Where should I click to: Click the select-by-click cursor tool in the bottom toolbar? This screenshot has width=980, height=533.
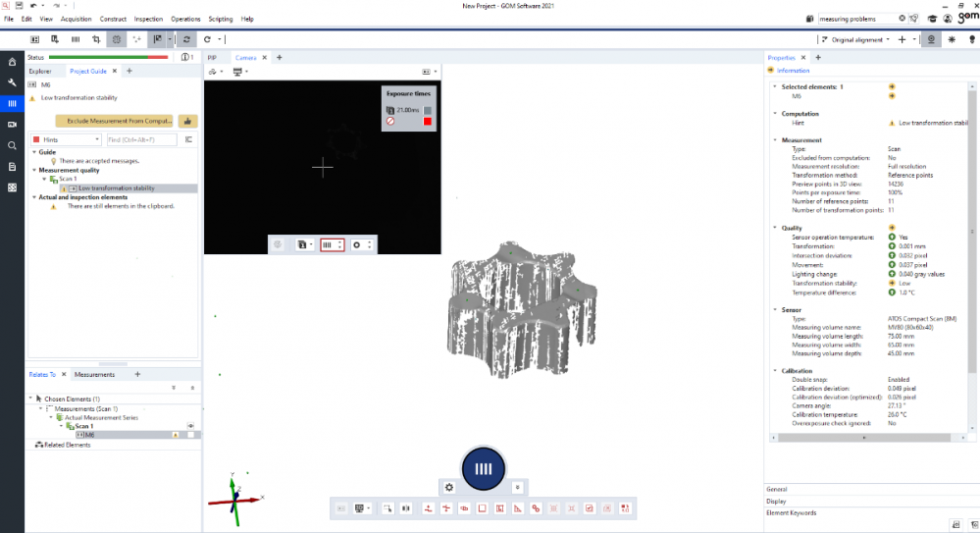point(387,508)
